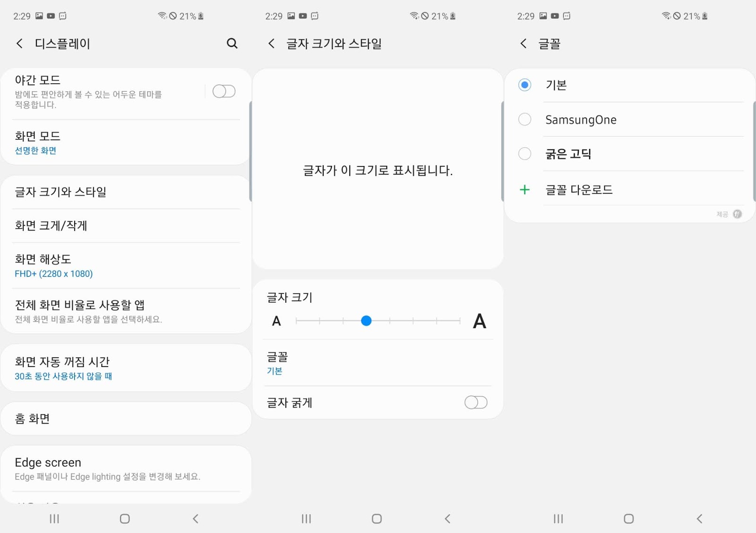Tap the home button on the middle screen

point(377,519)
